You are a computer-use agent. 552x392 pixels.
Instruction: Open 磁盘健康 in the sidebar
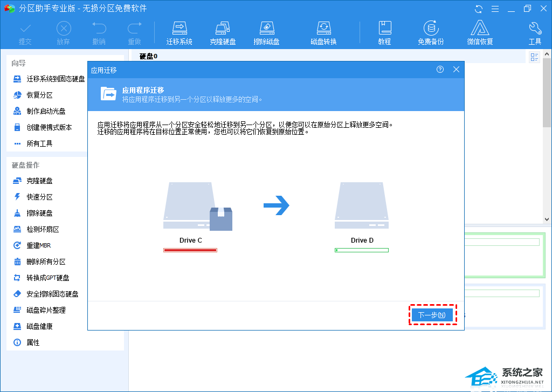coord(33,327)
